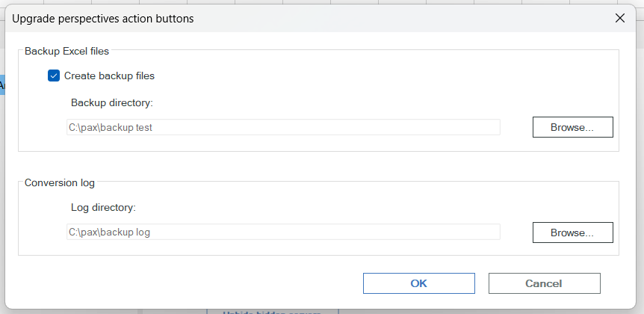Click the 'Conversion log' group heading
The image size is (644, 314).
pyautogui.click(x=60, y=182)
